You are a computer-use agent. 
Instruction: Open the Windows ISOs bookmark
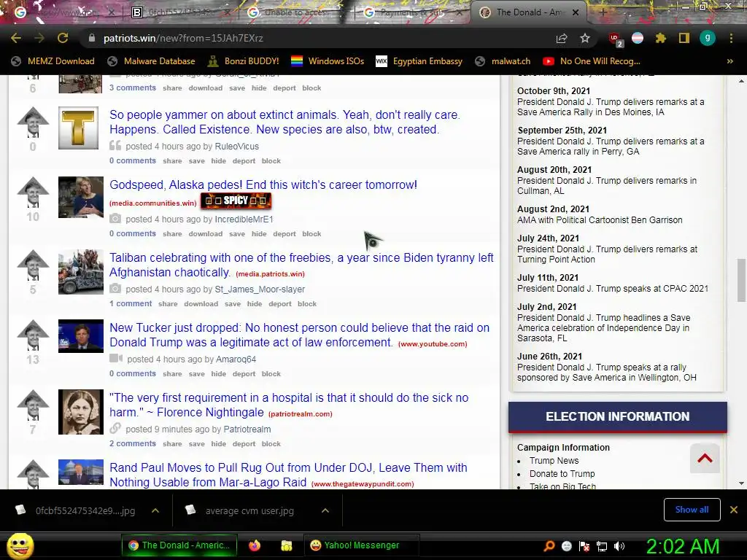pyautogui.click(x=328, y=61)
